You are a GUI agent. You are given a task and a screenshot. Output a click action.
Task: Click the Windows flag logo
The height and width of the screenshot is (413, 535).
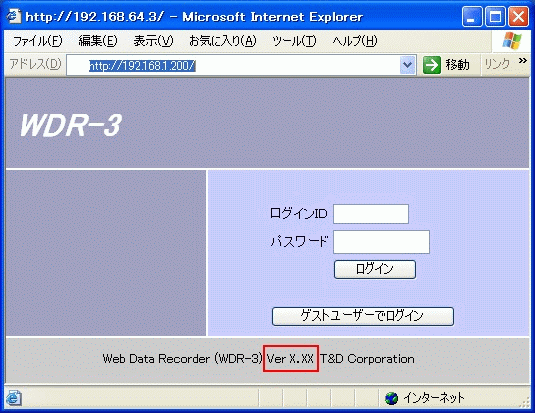(x=512, y=41)
